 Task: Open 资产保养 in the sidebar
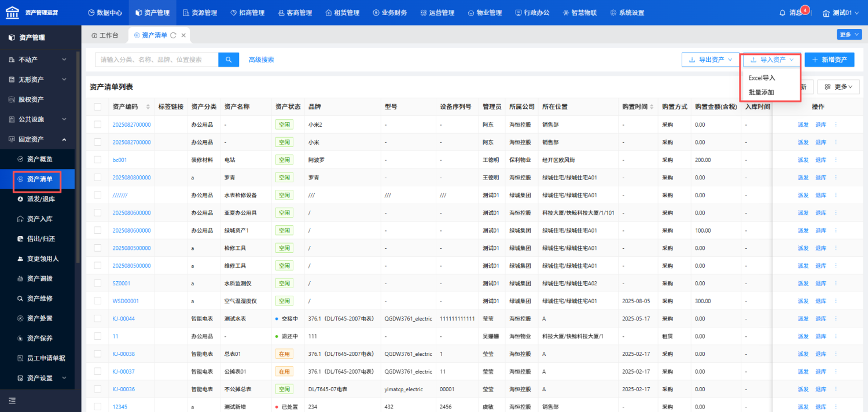(38, 338)
